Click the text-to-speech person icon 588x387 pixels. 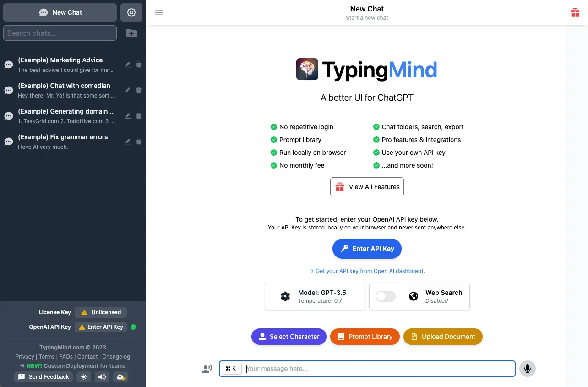[x=207, y=369]
